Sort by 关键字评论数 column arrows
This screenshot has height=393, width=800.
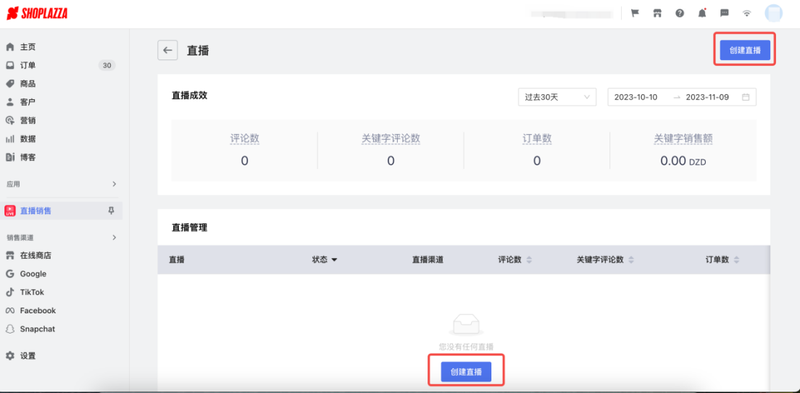[x=631, y=260]
